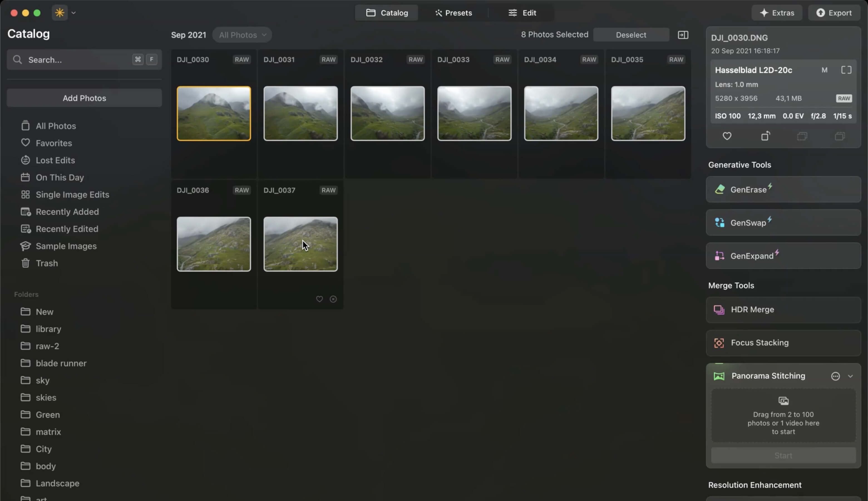Click the On This Day calendar icon
The width and height of the screenshot is (868, 501).
pyautogui.click(x=25, y=177)
